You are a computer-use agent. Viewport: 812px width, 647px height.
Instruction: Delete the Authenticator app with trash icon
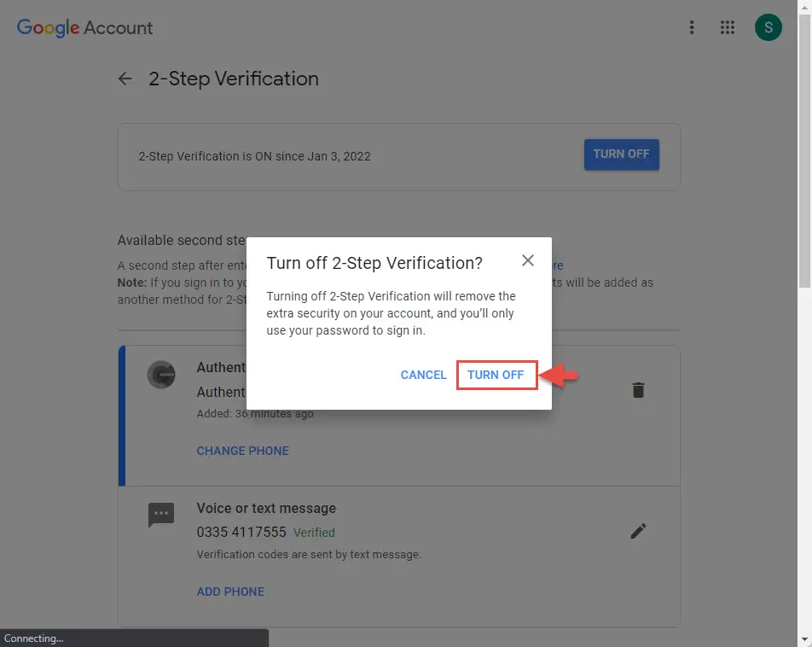point(638,390)
